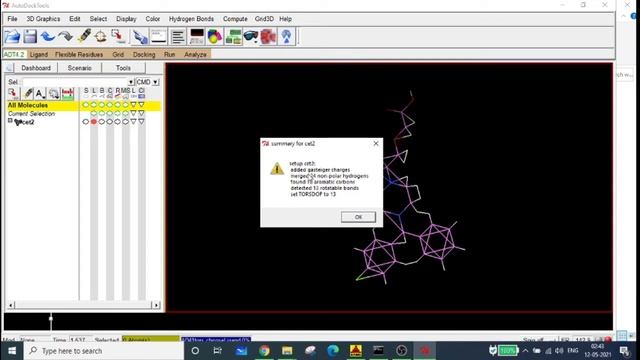Toggle molecular surface (MS) oval for cet2
The height and width of the screenshot is (360, 640).
click(125, 122)
